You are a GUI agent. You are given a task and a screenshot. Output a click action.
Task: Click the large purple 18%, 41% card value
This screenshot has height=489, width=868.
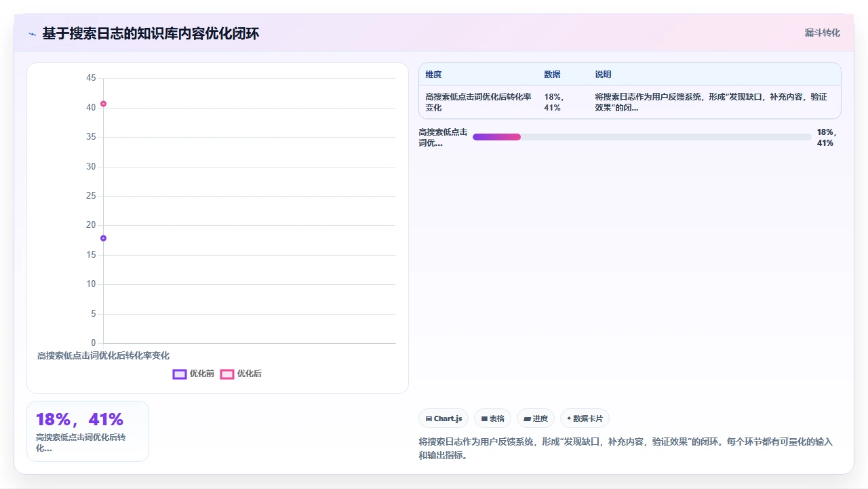click(x=79, y=420)
